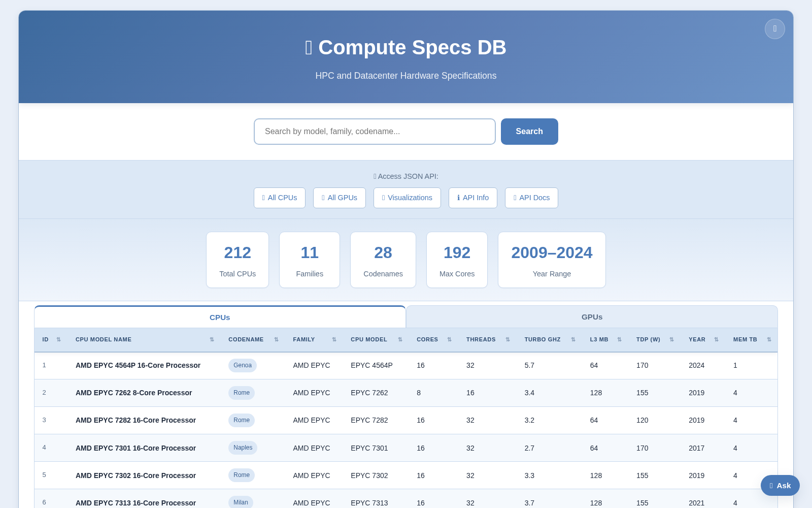Screen dimensions: 812x508
Task: Click the Search button
Action: pos(529,132)
